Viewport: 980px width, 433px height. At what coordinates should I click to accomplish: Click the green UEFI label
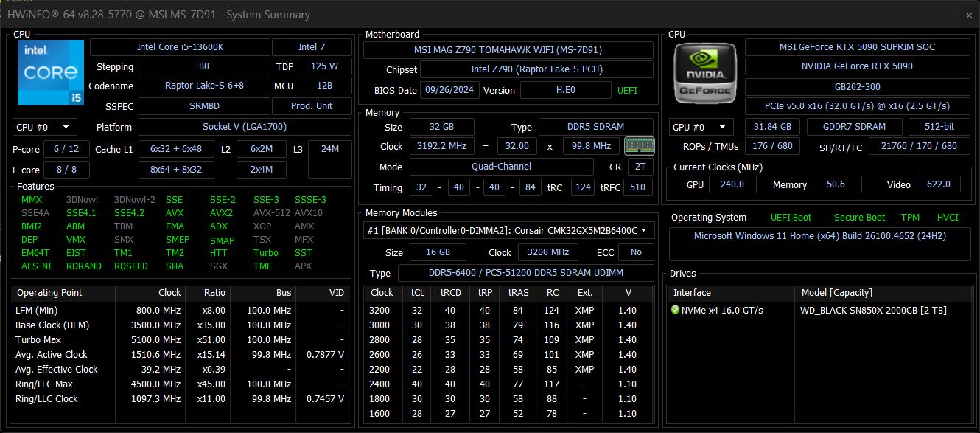(x=628, y=90)
